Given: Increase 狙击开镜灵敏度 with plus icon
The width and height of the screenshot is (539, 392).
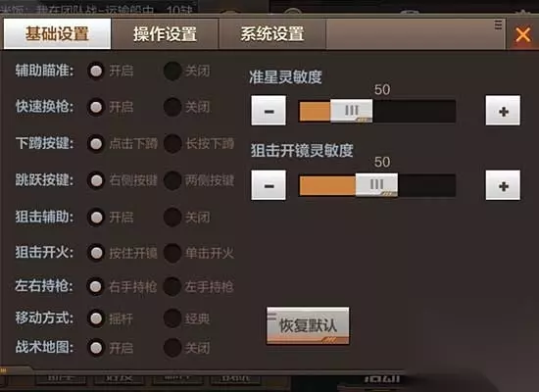Looking at the screenshot, I should click(x=503, y=185).
